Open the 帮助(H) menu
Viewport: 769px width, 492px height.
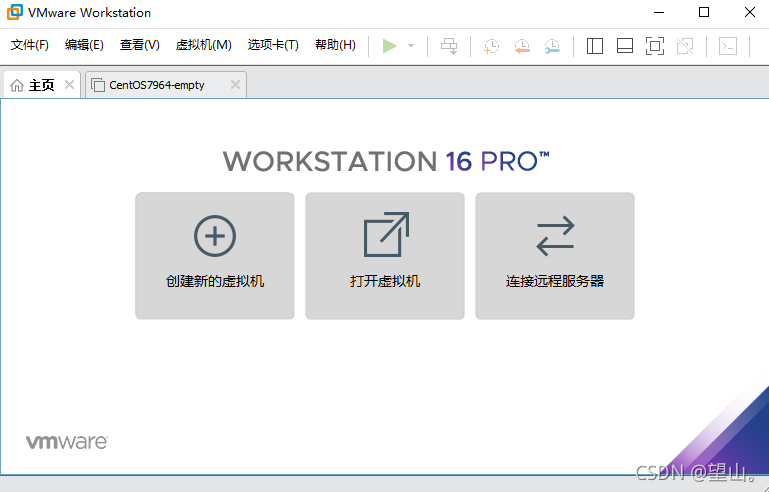pyautogui.click(x=335, y=45)
